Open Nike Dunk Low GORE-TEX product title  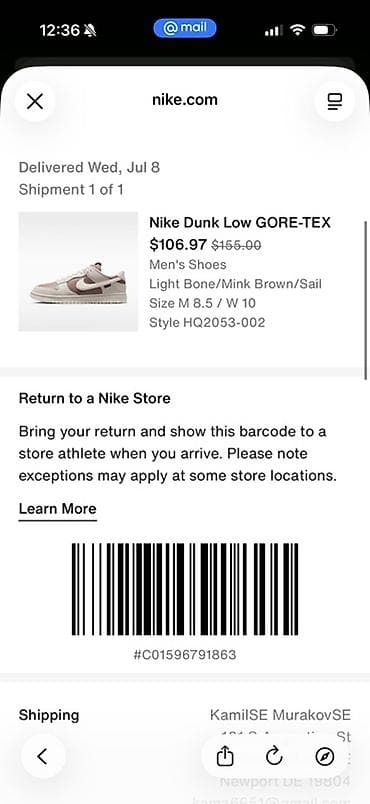coord(240,223)
